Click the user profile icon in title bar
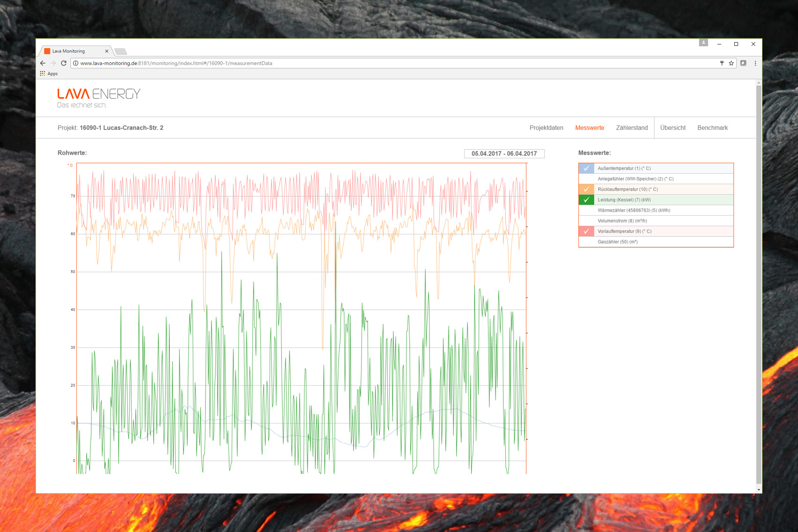The image size is (798, 532). tap(703, 43)
